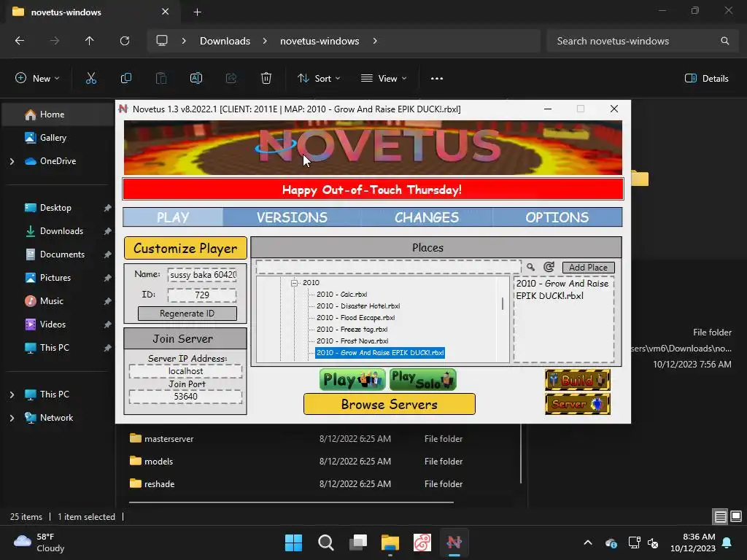This screenshot has width=747, height=560.
Task: Open the Sort dropdown
Action: pos(319,79)
